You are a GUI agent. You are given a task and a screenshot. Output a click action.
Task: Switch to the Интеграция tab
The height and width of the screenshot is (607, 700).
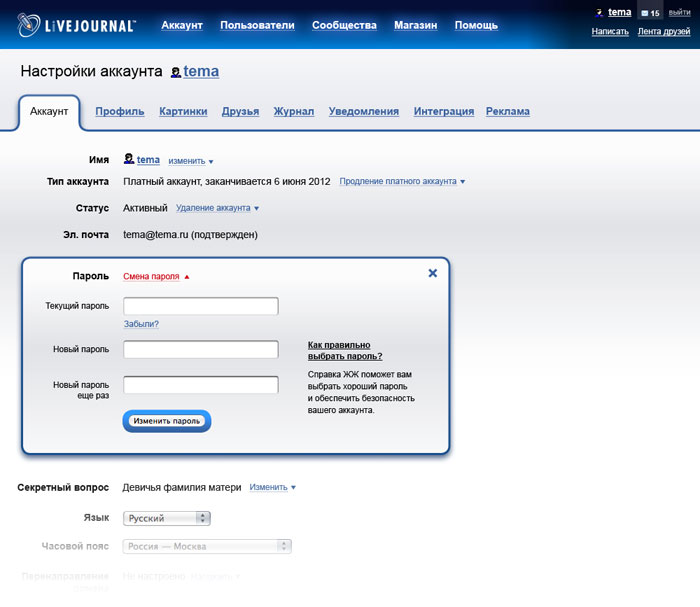coord(444,112)
